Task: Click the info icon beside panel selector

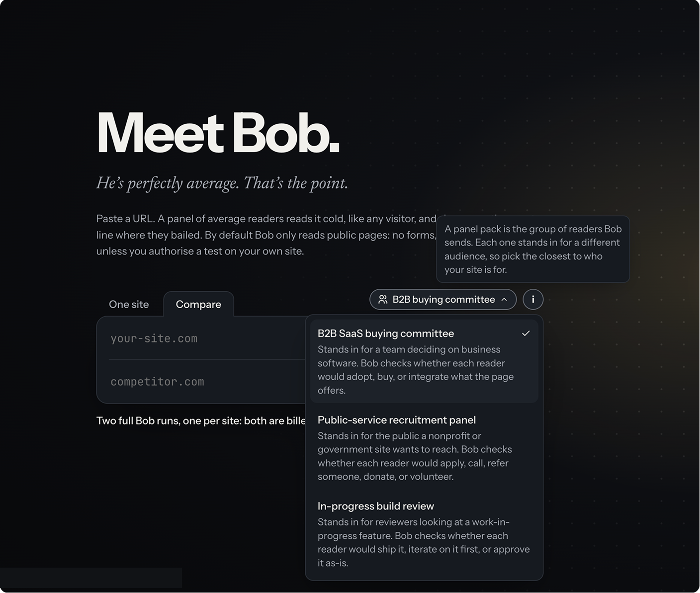Action: click(533, 299)
